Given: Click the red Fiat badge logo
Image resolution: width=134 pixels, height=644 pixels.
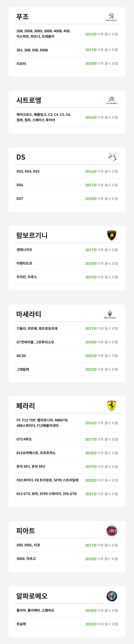Looking at the screenshot, I should click(112, 531).
